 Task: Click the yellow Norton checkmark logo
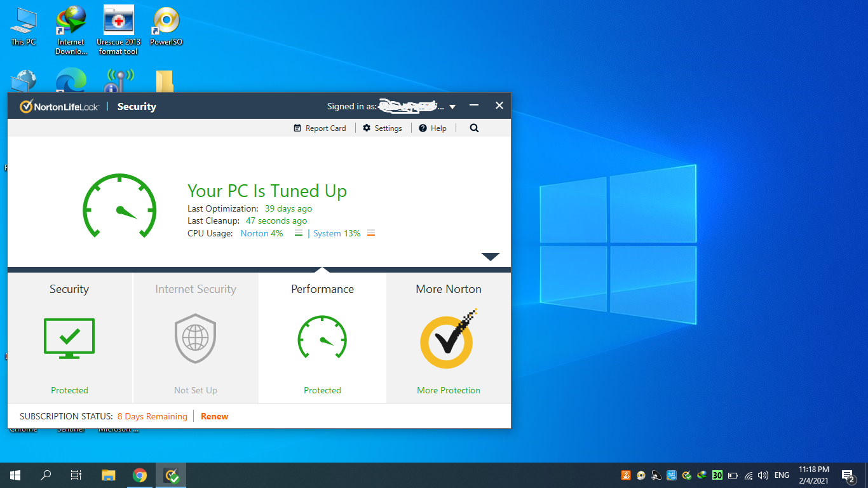click(x=449, y=339)
